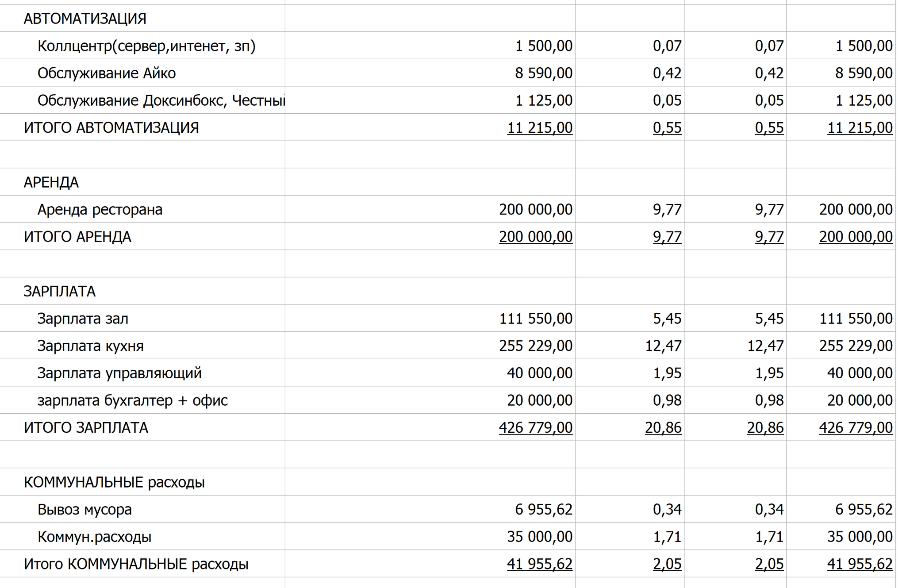This screenshot has width=906, height=588.
Task: Click the Аренда ресторана label cell
Action: click(100, 209)
